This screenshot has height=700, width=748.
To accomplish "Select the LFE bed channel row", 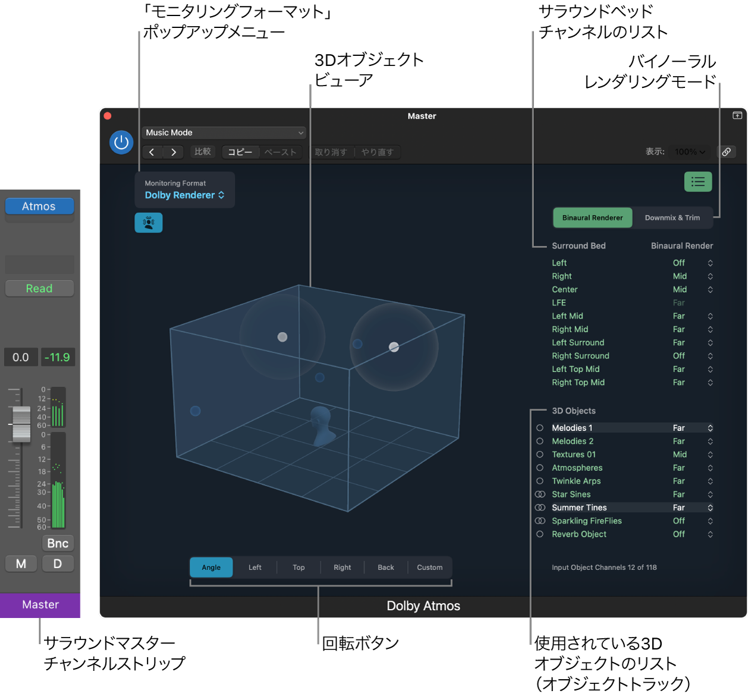I will pyautogui.click(x=632, y=303).
